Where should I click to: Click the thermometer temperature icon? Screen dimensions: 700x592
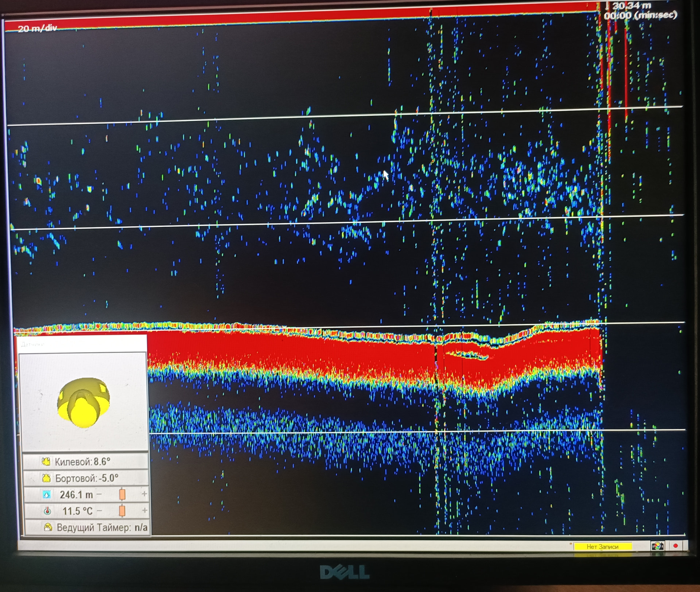(47, 511)
